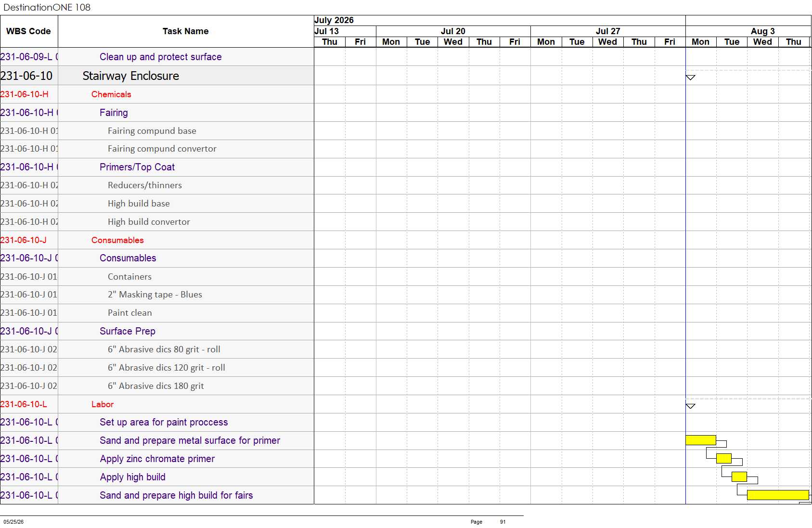Select the red Labor group row
This screenshot has width=812, height=528.
[x=157, y=404]
